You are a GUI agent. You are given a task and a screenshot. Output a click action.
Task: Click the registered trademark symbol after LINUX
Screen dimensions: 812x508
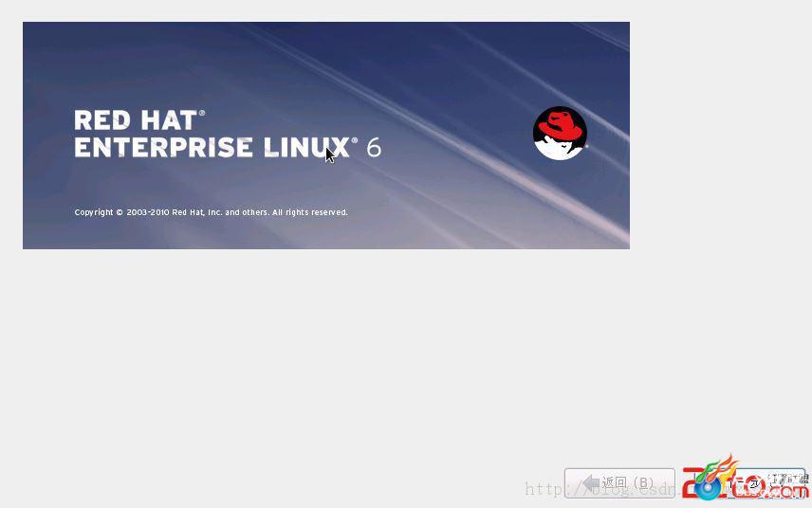tap(355, 140)
